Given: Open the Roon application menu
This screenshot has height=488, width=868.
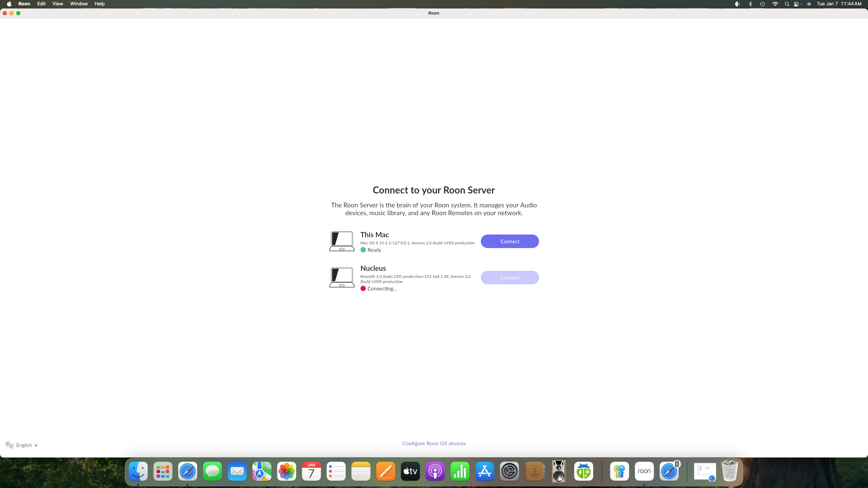Looking at the screenshot, I should click(24, 4).
